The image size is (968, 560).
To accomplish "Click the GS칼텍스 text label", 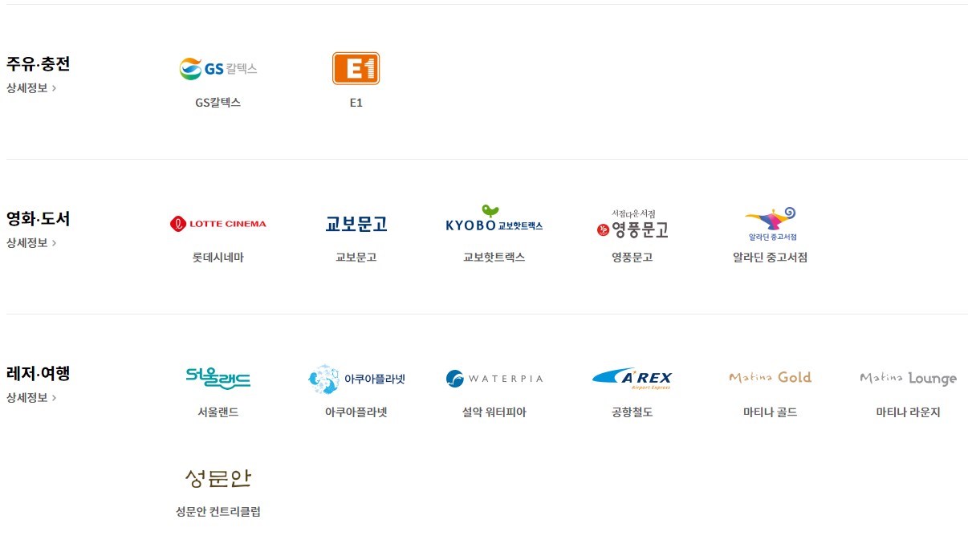I will 218,103.
